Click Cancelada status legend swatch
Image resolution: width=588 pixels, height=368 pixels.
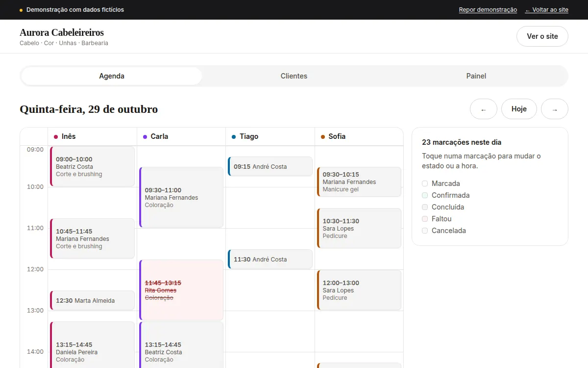point(425,231)
